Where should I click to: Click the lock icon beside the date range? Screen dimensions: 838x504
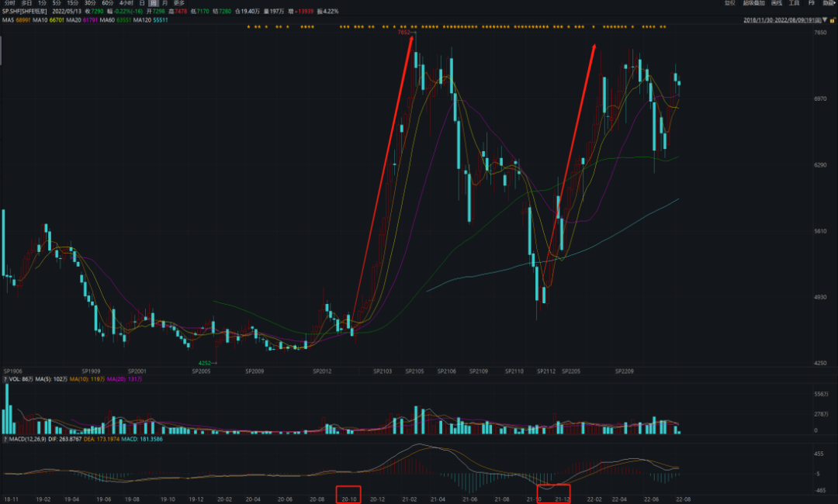[x=833, y=20]
